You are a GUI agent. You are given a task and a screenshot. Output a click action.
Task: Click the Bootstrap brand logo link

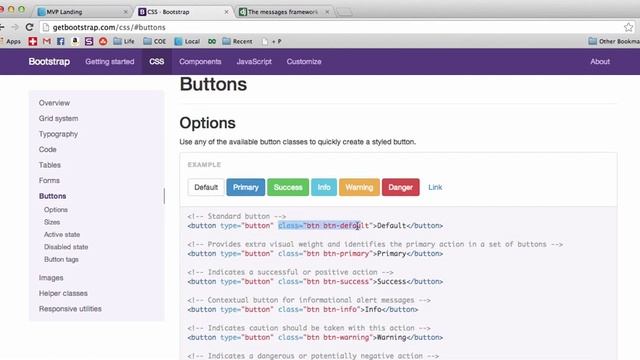point(49,62)
